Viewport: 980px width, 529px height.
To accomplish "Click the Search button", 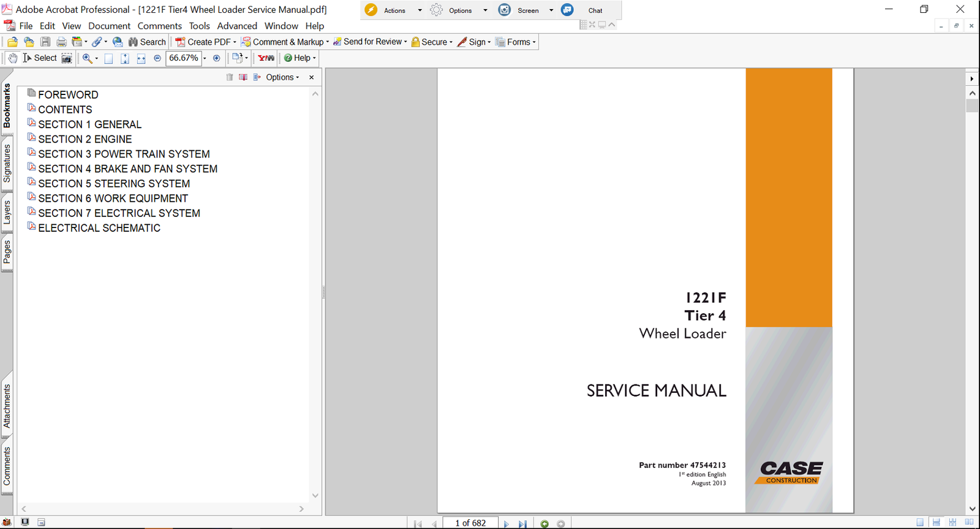I will (147, 42).
